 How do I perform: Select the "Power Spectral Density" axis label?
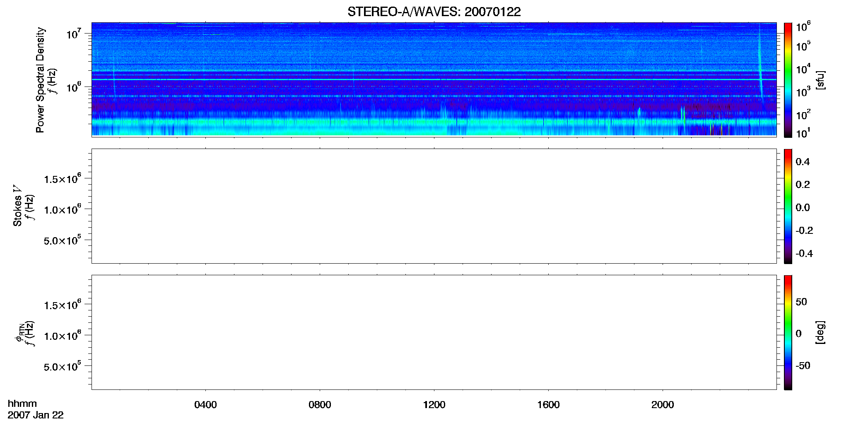coord(40,80)
